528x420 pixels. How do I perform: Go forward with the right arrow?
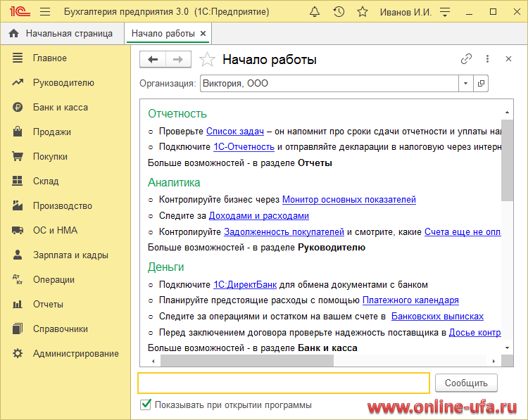click(178, 60)
